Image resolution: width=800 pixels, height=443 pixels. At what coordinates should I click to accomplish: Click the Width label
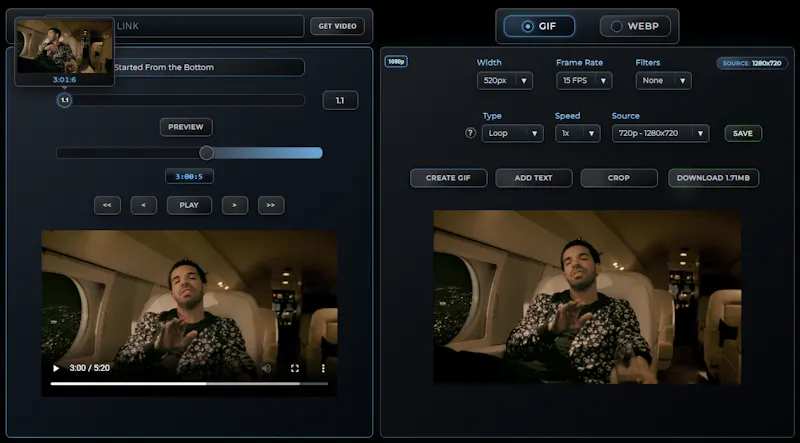(x=489, y=63)
